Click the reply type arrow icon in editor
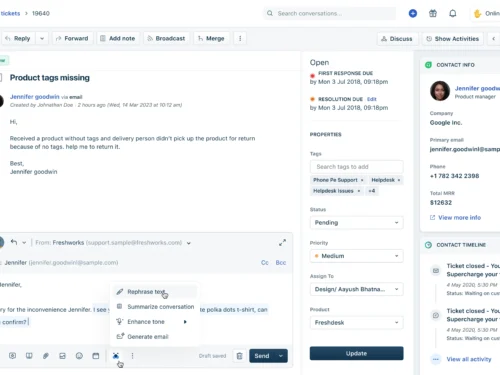This screenshot has width=500, height=375. pos(14,242)
